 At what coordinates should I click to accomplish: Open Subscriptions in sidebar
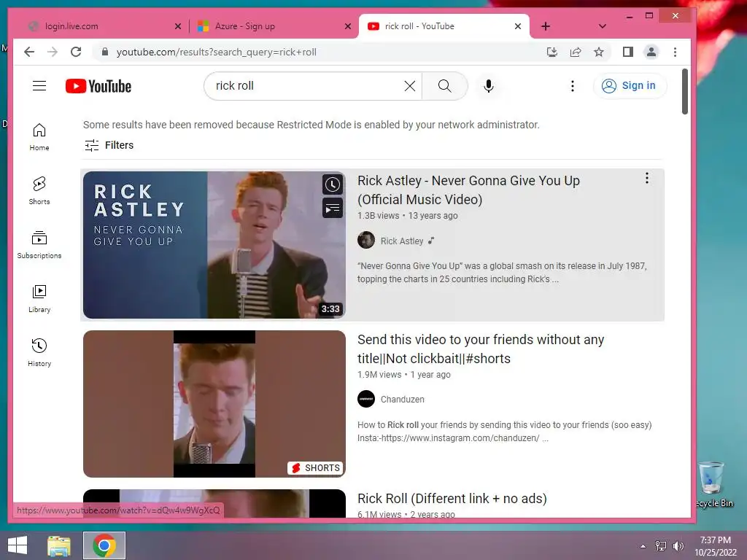click(x=39, y=245)
